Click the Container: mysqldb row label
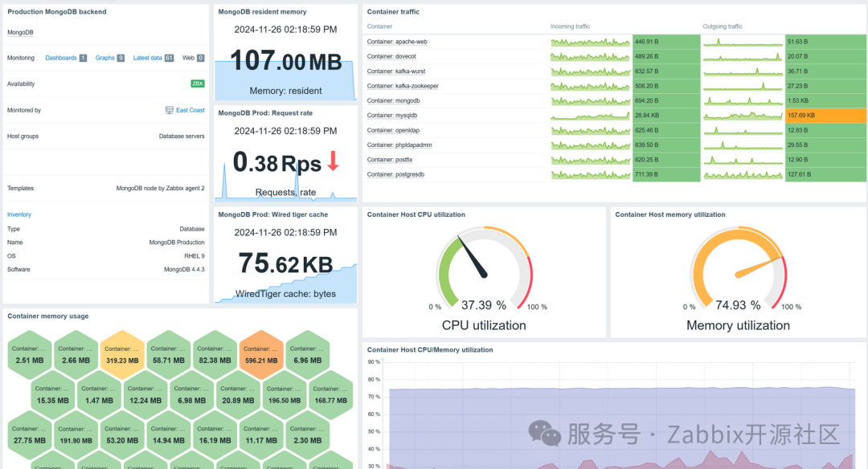868x469 pixels. [392, 116]
